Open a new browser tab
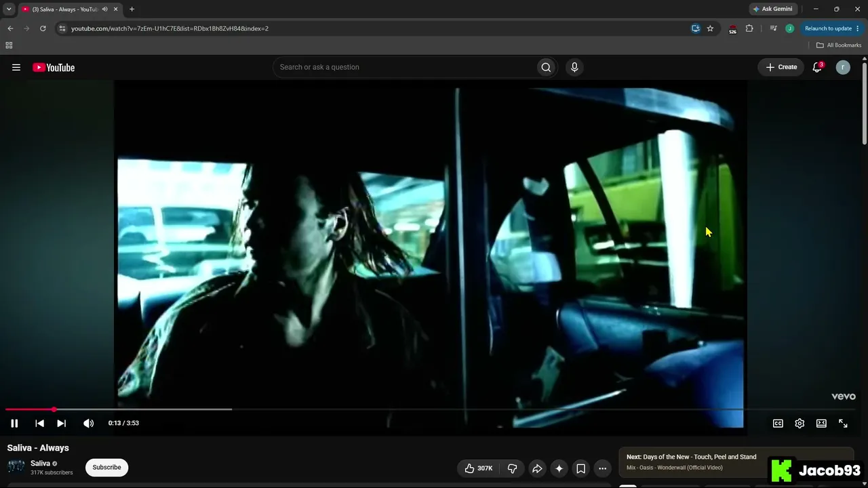This screenshot has height=488, width=868. (132, 9)
